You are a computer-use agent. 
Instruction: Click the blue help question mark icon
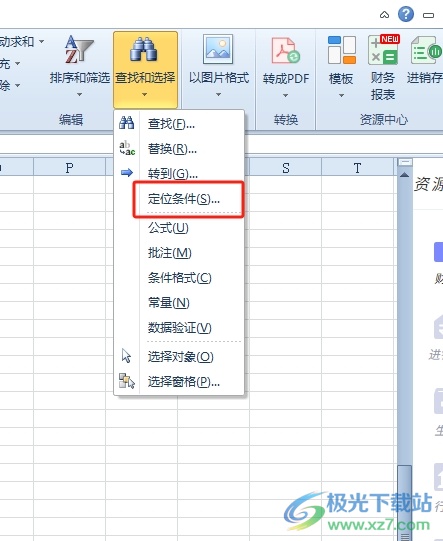(x=406, y=14)
